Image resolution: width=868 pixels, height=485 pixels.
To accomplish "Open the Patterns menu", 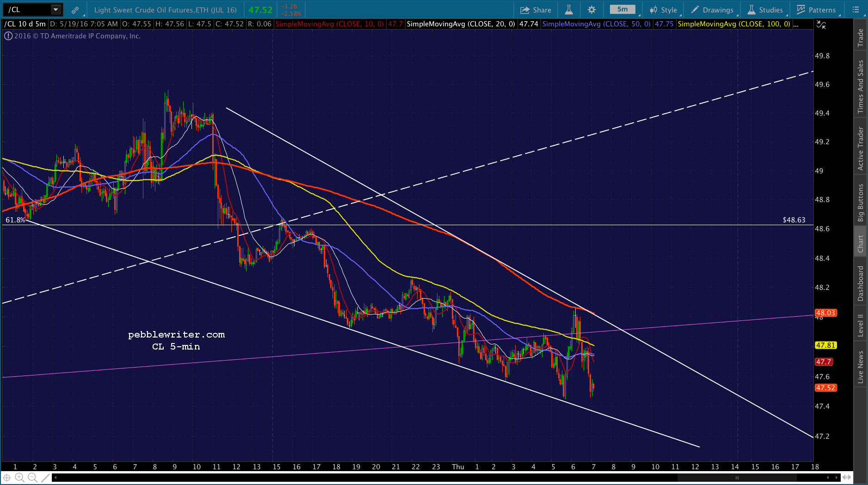I will pyautogui.click(x=816, y=10).
